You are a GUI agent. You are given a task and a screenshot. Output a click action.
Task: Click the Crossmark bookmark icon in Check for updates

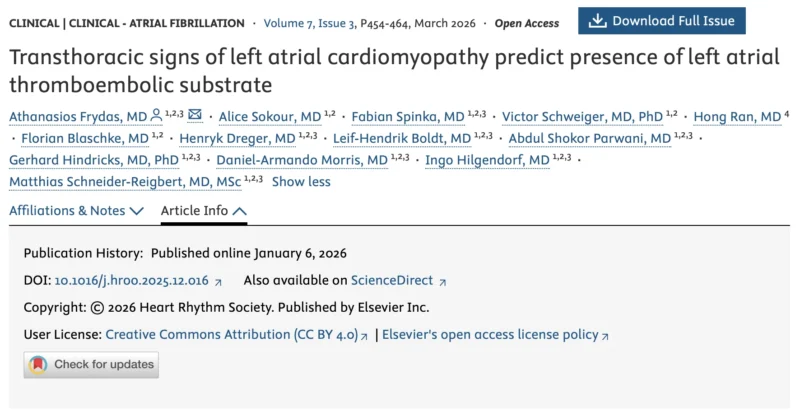pyautogui.click(x=38, y=365)
